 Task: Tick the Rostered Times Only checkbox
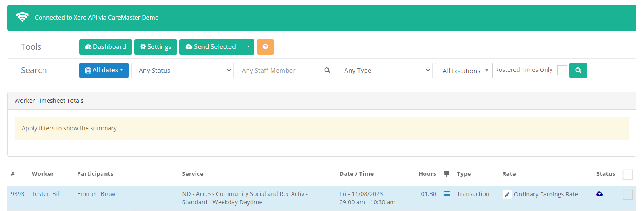tap(562, 70)
